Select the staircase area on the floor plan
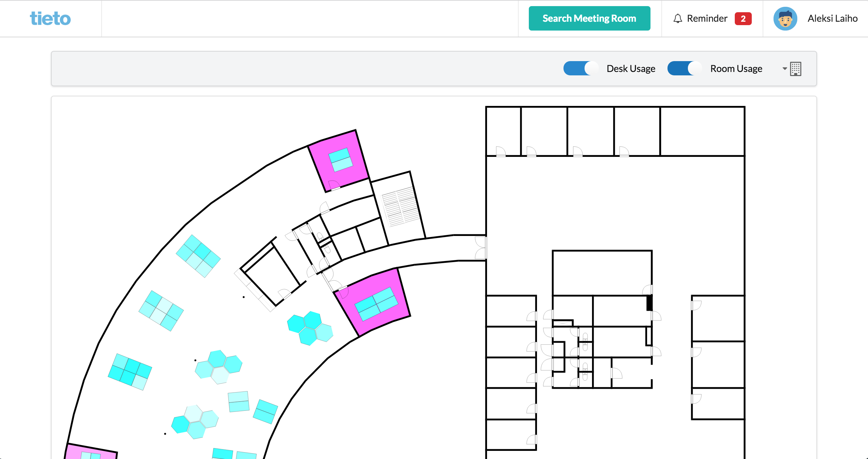Image resolution: width=868 pixels, height=459 pixels. pos(400,206)
